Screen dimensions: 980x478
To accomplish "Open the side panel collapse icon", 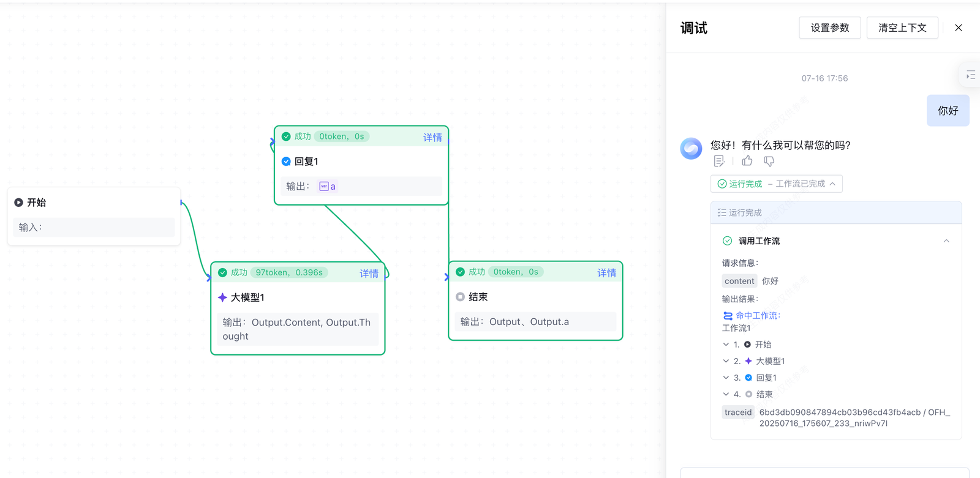I will point(970,75).
